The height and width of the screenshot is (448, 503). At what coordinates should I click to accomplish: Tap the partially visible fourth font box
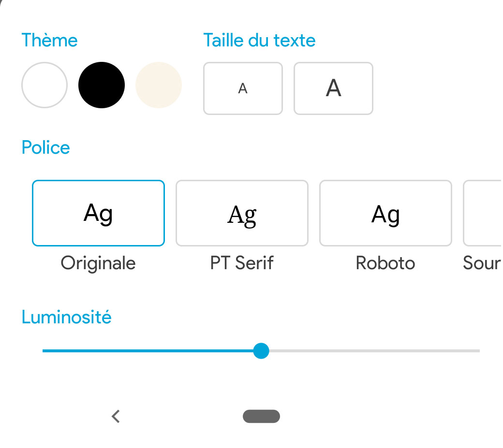pyautogui.click(x=482, y=213)
